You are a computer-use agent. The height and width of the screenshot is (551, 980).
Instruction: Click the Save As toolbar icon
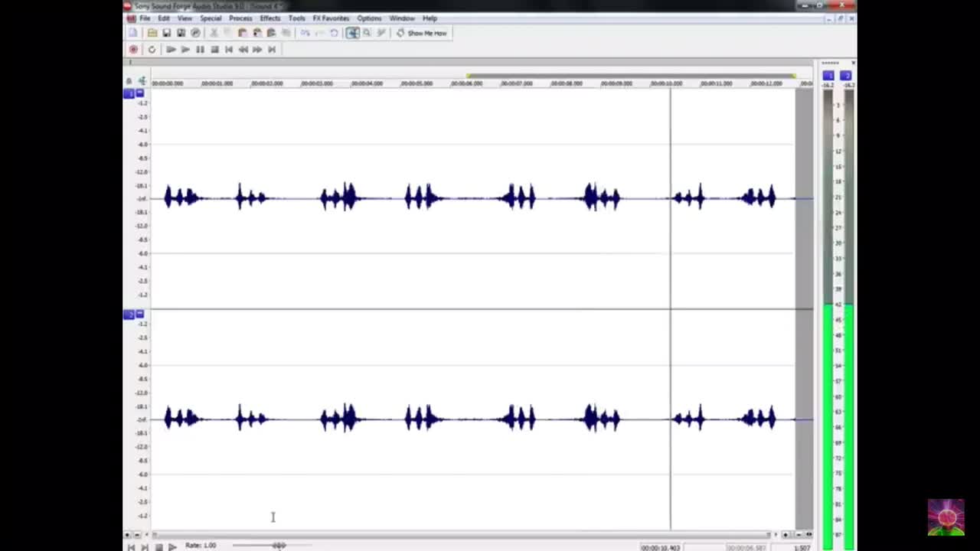181,33
